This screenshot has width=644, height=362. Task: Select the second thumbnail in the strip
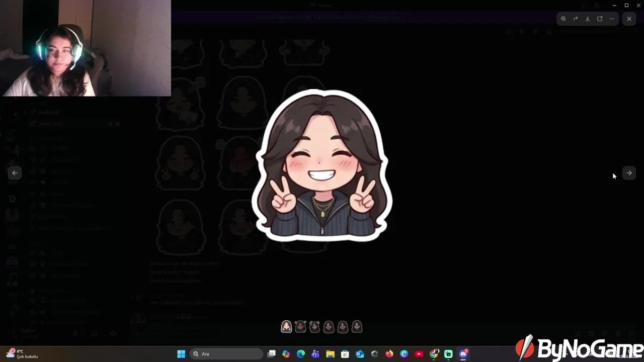pyautogui.click(x=300, y=327)
